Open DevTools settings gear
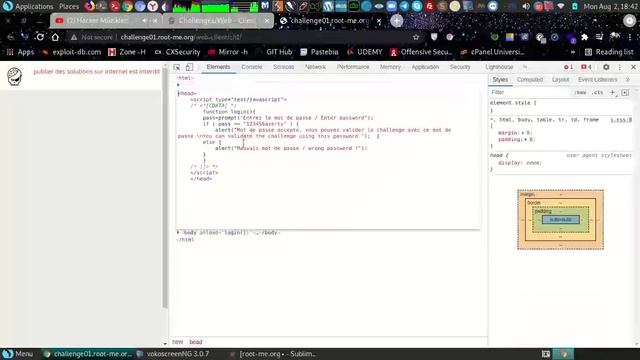This screenshot has width=640, height=360. 606,67
